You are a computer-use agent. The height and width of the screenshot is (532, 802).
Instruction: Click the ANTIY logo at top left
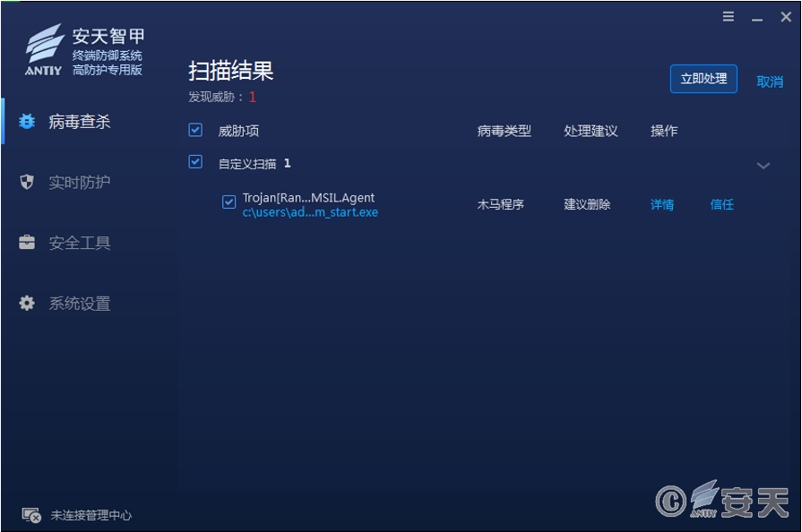tap(45, 49)
